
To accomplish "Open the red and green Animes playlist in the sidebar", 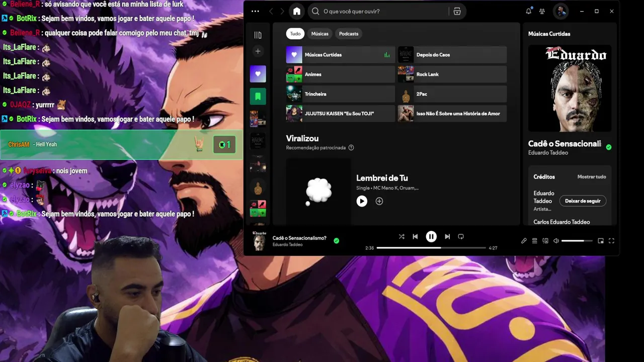I will coord(258,209).
